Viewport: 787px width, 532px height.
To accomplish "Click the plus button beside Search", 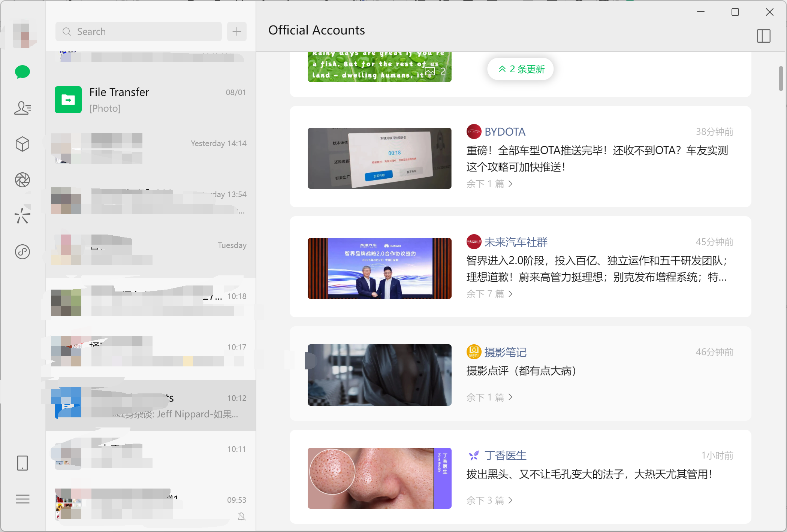I will (x=237, y=31).
